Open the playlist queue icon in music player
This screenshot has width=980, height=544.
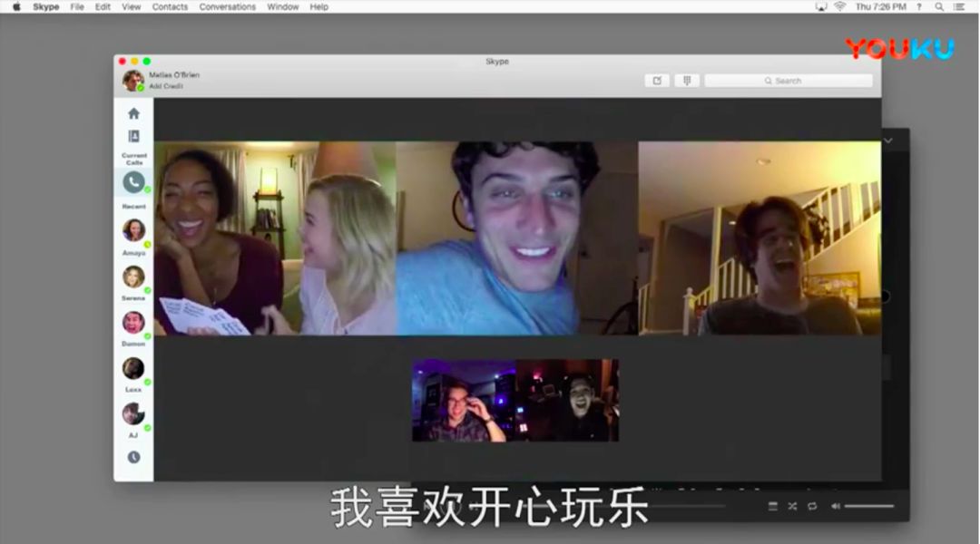click(773, 506)
